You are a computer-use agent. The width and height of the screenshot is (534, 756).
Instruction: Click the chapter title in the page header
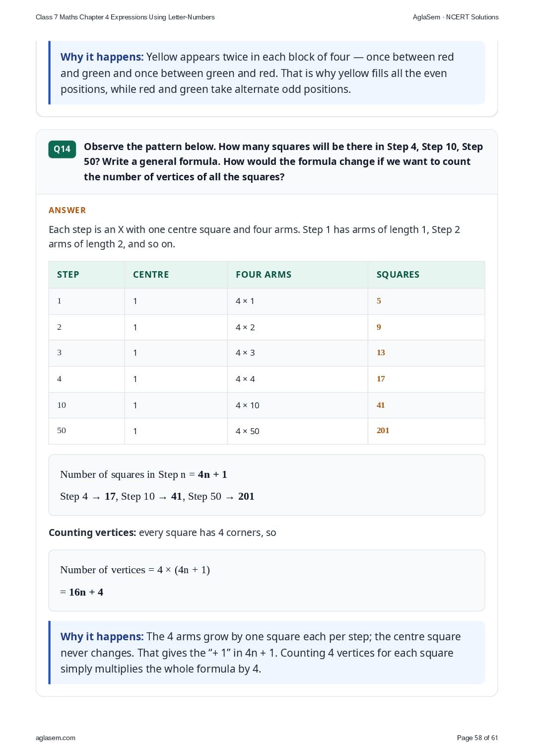click(x=125, y=17)
